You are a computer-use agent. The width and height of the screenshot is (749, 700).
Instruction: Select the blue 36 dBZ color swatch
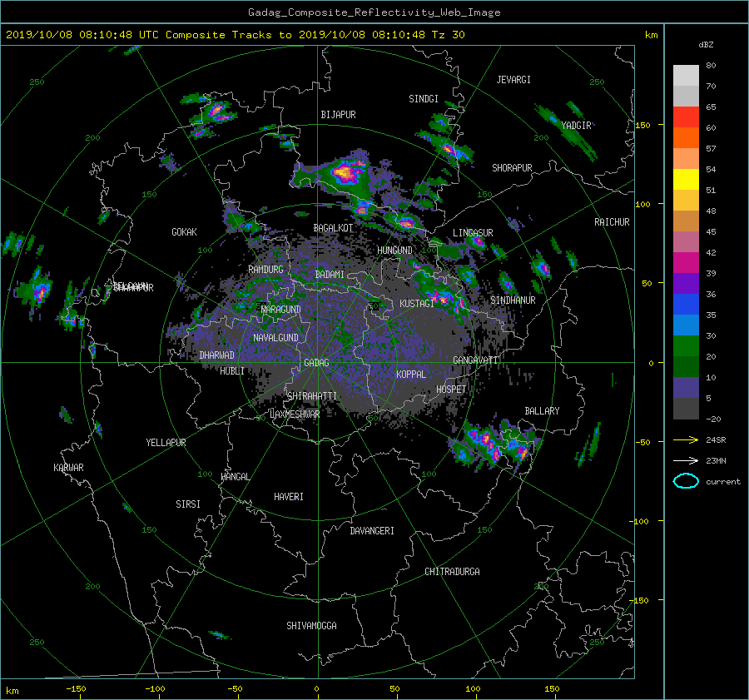pos(686,304)
